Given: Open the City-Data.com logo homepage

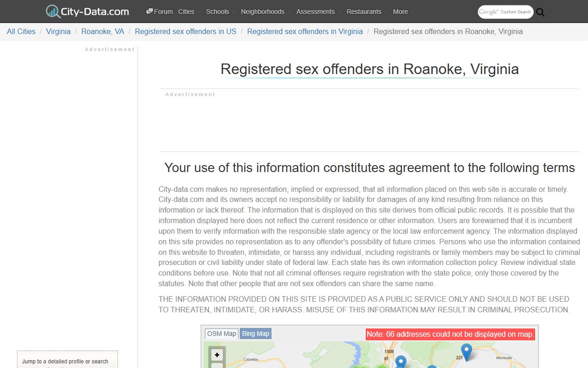Looking at the screenshot, I should 87,11.
